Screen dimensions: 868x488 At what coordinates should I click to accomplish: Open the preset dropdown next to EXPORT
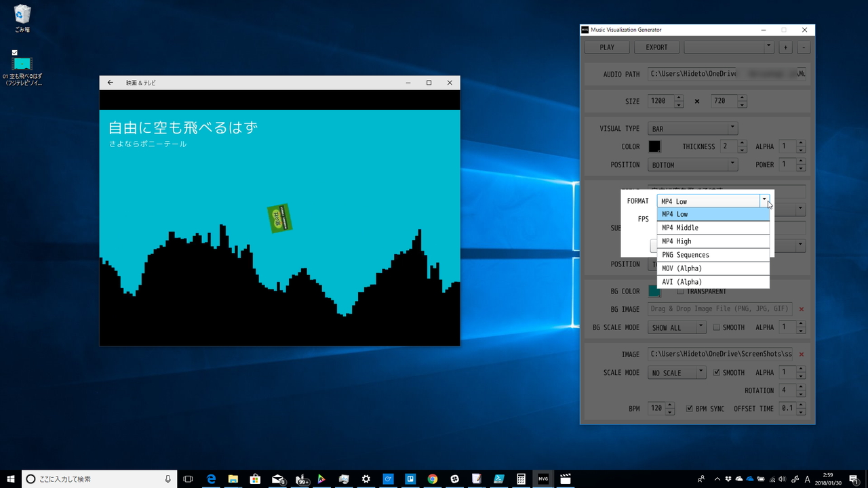728,47
